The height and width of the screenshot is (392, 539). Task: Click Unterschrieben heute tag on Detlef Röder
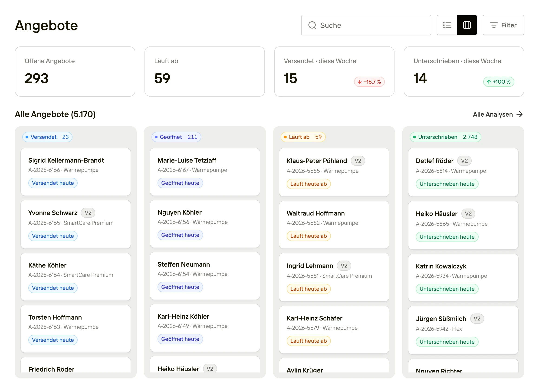click(x=447, y=184)
